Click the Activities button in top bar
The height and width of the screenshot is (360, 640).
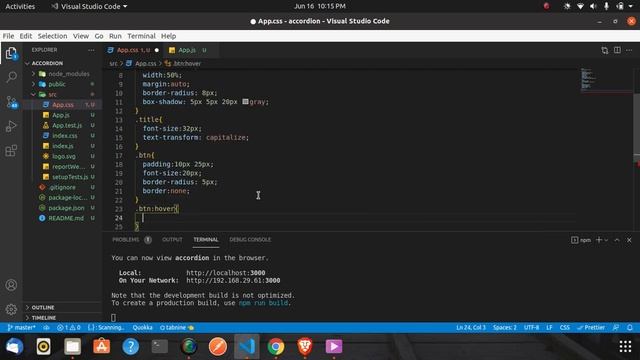click(20, 6)
